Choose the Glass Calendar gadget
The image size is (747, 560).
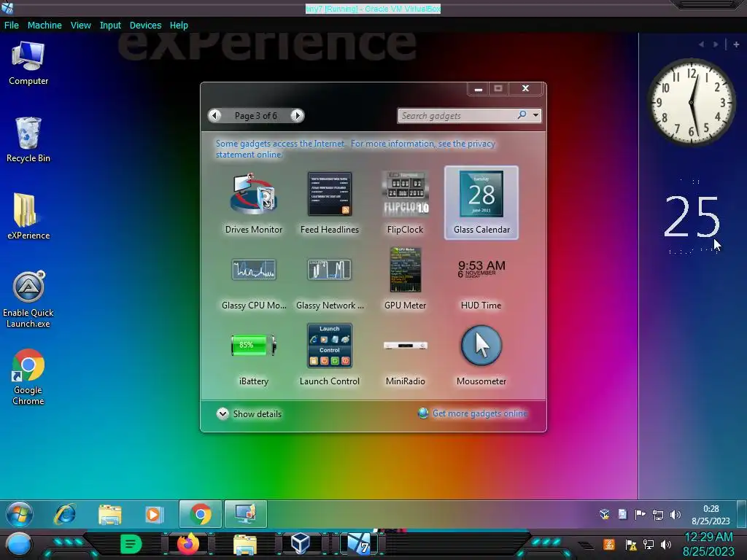(x=481, y=203)
